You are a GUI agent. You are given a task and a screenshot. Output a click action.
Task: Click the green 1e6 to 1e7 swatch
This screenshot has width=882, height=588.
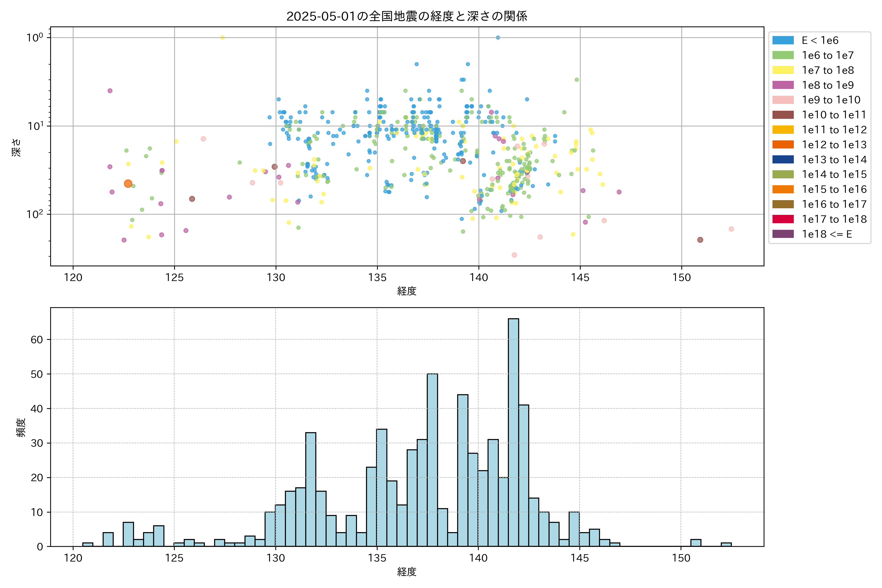[x=783, y=55]
